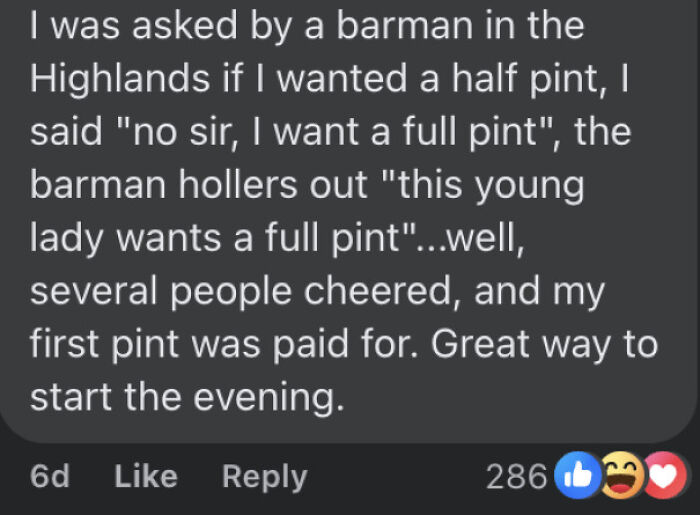Open the 286 reactions count
700x515 pixels.
point(517,477)
